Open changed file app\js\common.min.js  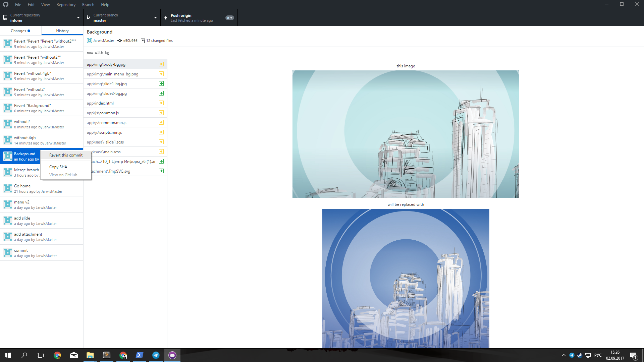coord(125,123)
